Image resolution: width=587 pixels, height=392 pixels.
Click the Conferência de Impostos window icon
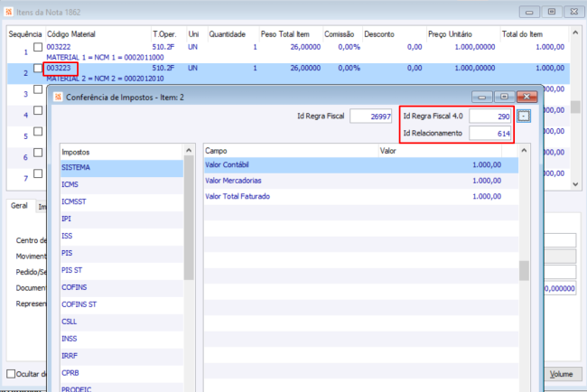coord(59,97)
